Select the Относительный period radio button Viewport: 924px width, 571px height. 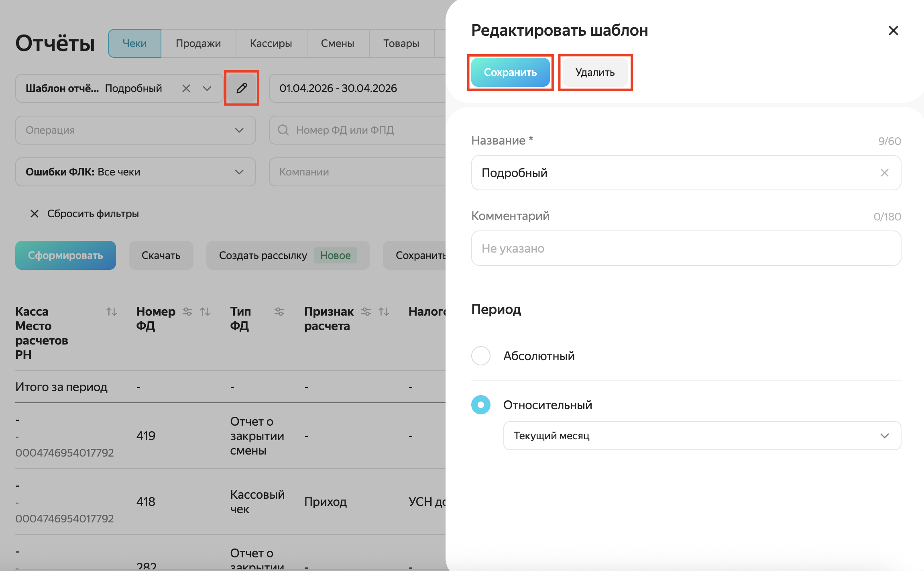point(481,405)
